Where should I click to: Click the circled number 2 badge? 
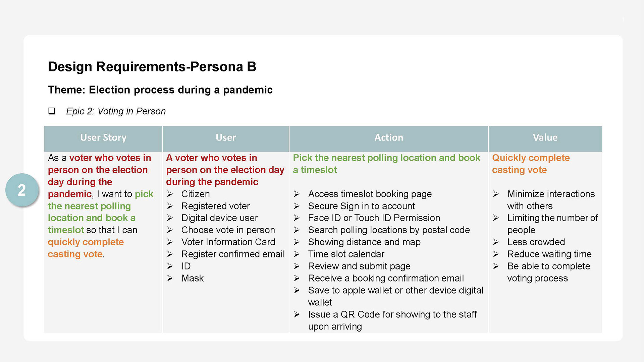pyautogui.click(x=22, y=190)
